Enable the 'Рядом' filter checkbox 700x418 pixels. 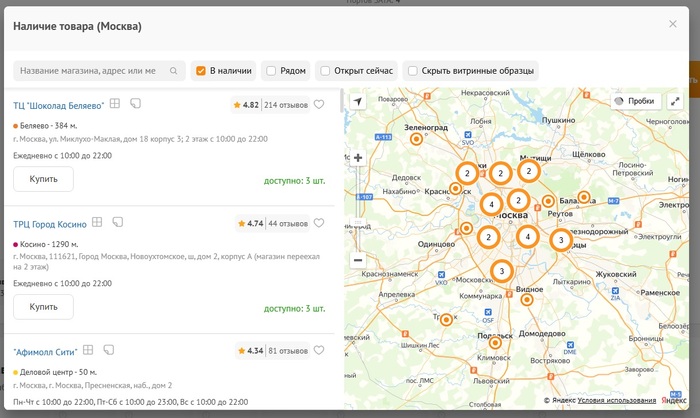tap(270, 71)
